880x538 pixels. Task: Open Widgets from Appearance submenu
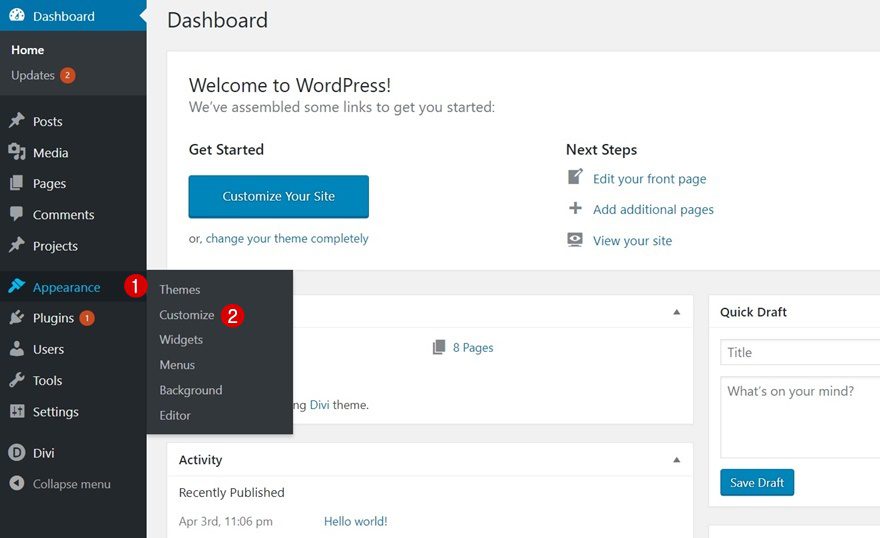click(x=181, y=340)
